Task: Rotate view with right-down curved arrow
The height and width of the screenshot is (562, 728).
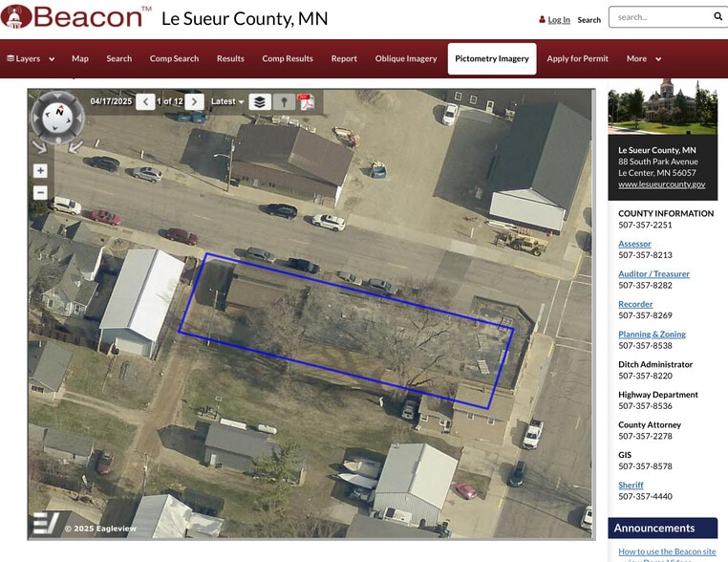Action: 40,147
